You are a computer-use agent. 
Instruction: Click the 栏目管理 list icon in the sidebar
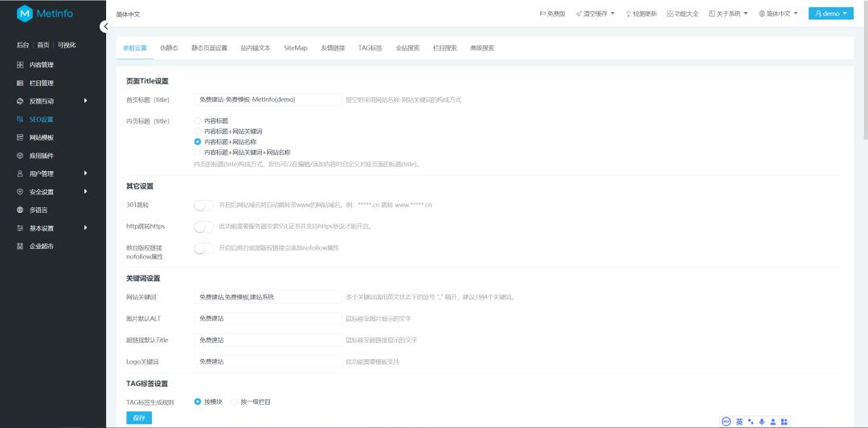(20, 83)
